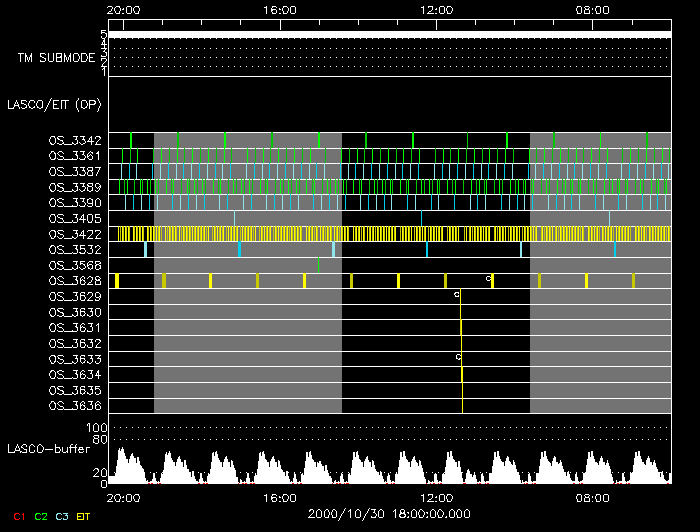700x532 pixels.
Task: Click the green C2 legend entry
Action: [x=40, y=515]
